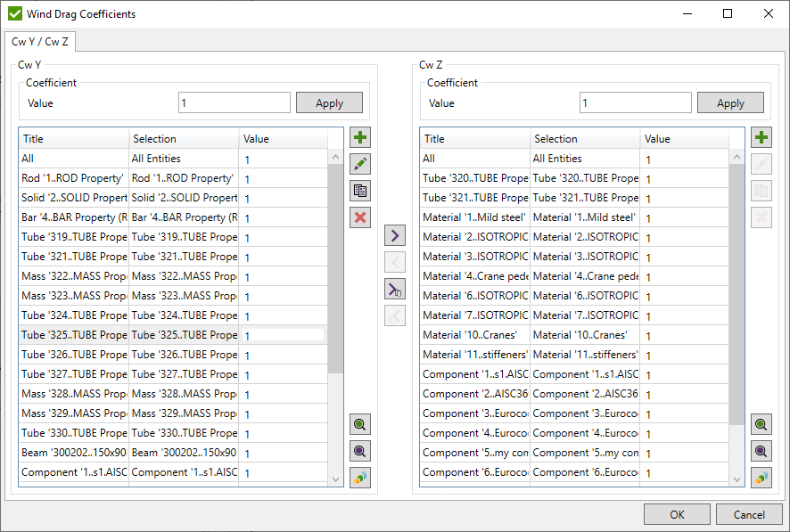Switch to the Cw Y / Cw Z tab

[x=40, y=42]
